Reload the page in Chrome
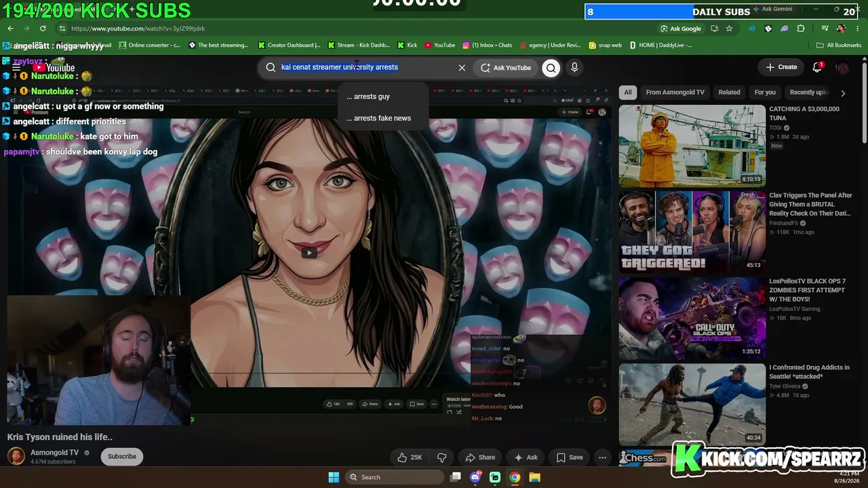This screenshot has height=488, width=868. coord(43,28)
